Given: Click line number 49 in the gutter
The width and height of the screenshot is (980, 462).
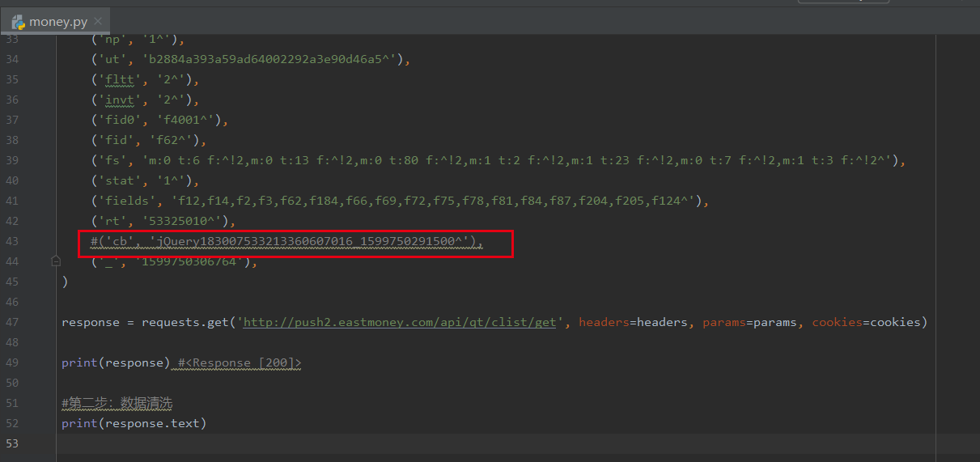Looking at the screenshot, I should pyautogui.click(x=11, y=362).
